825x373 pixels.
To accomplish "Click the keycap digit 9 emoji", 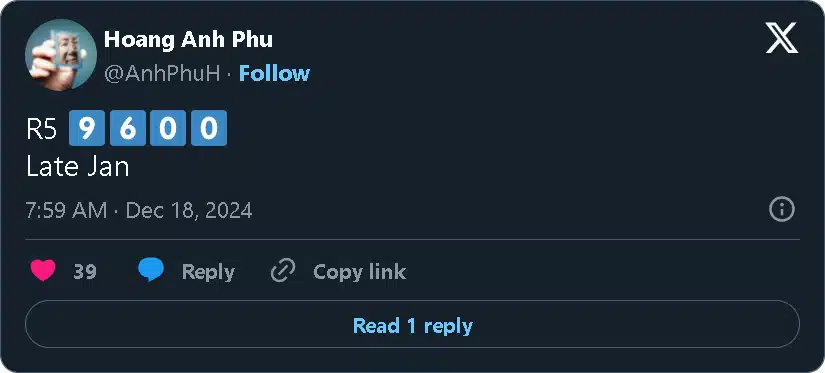I will [87, 128].
